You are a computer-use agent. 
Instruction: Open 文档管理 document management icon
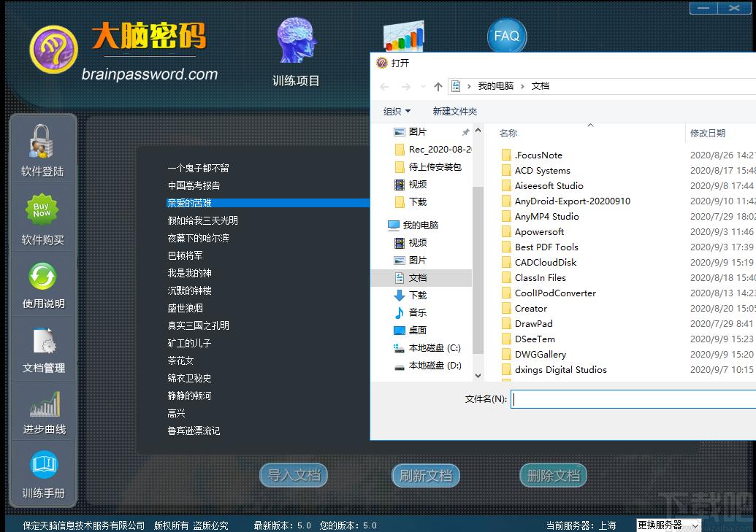click(x=45, y=341)
